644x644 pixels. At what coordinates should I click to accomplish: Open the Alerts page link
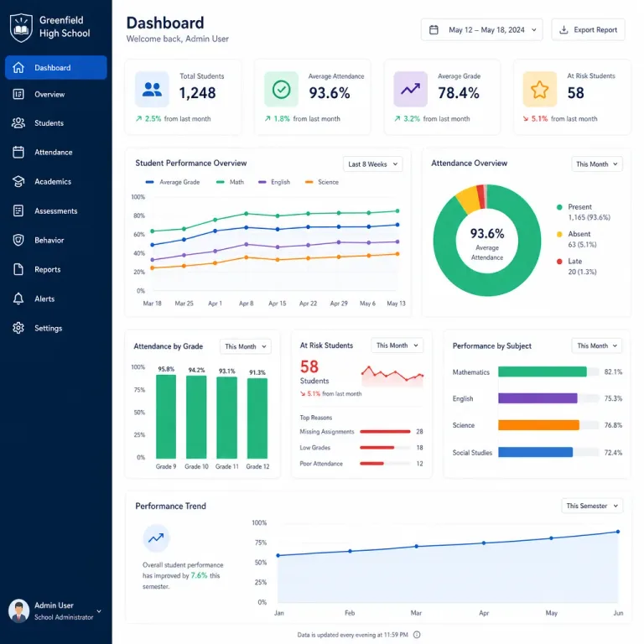tap(56, 299)
